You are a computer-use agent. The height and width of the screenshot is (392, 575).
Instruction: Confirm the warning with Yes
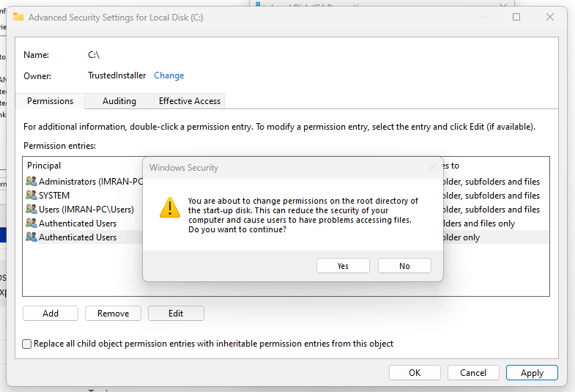(x=343, y=266)
